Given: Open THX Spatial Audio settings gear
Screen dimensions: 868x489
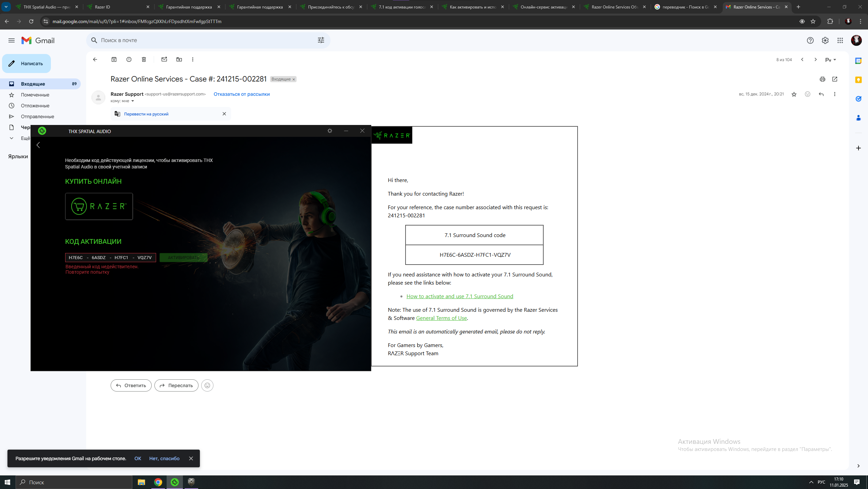Looking at the screenshot, I should pos(330,131).
